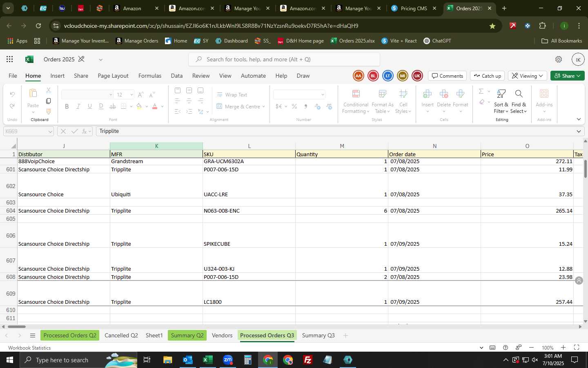Open the Manage Orders bookmark

tap(137, 41)
